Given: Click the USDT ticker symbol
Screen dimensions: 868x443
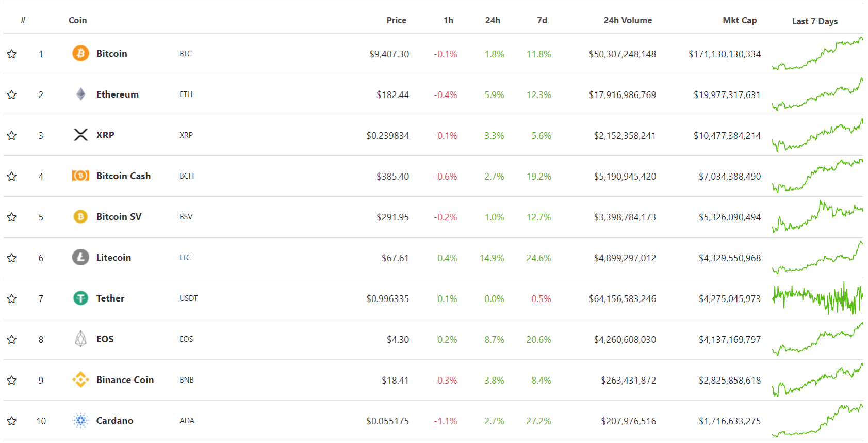Looking at the screenshot, I should click(x=189, y=298).
